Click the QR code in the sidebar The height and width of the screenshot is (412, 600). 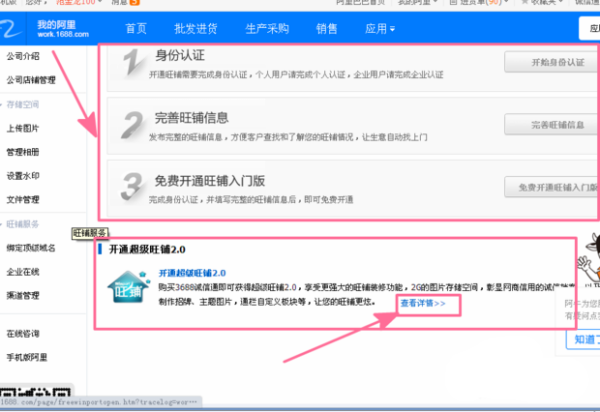point(35,392)
